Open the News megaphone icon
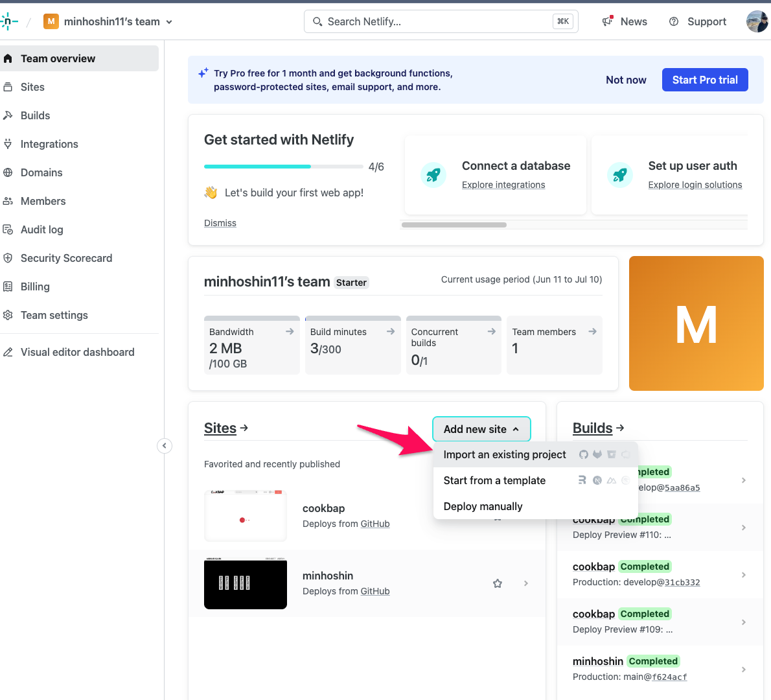This screenshot has height=700, width=771. point(608,21)
